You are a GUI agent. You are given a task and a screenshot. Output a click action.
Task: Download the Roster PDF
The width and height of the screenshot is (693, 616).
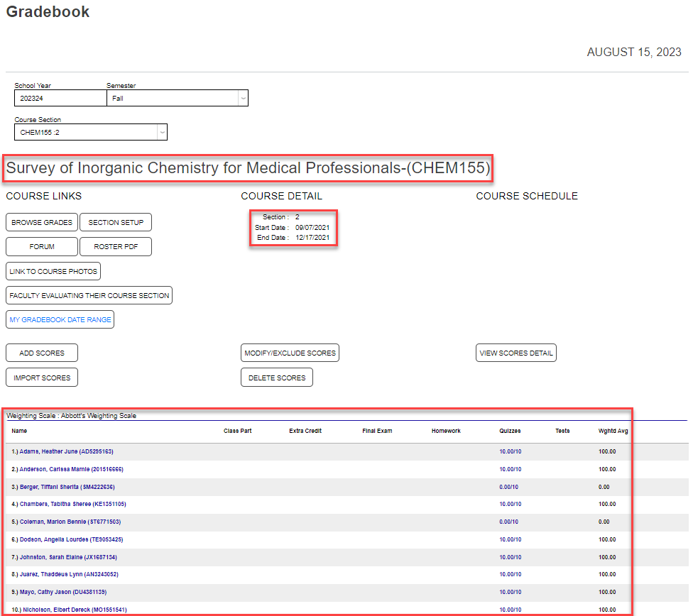point(116,247)
